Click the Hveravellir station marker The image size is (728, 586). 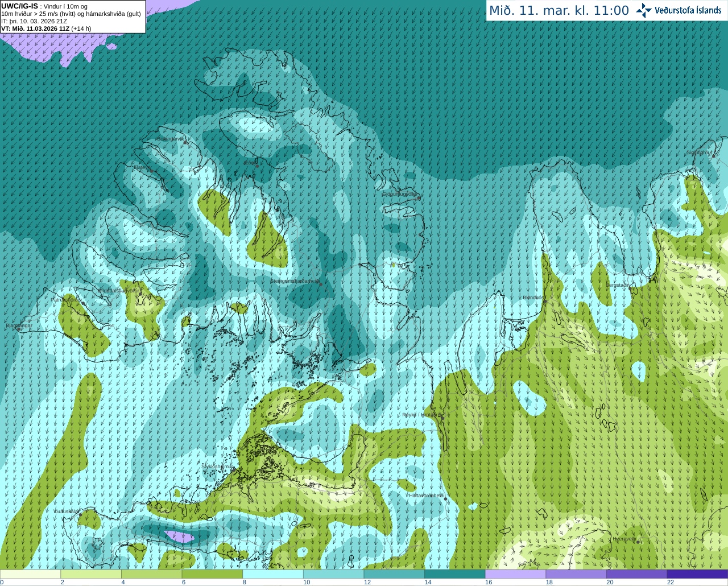point(639,542)
